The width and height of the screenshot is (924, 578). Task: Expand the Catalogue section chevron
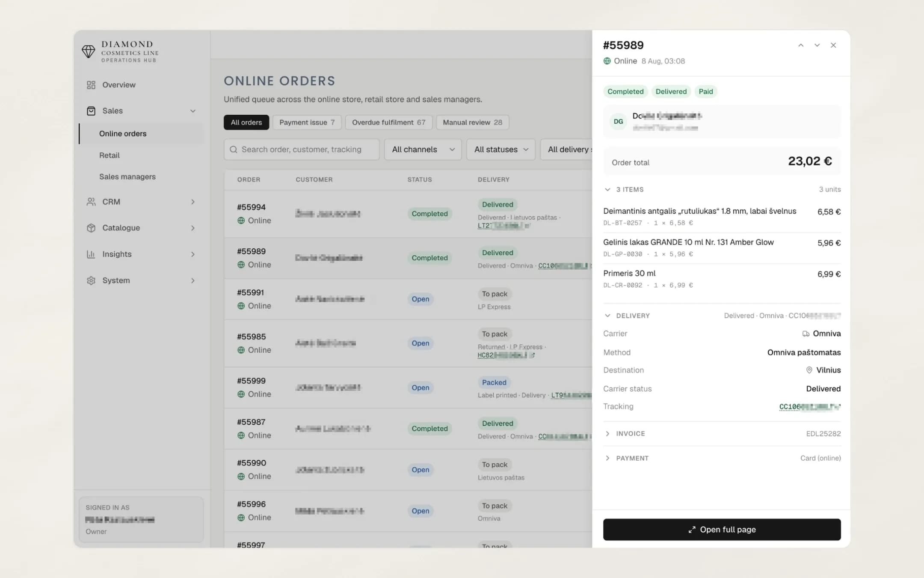pyautogui.click(x=193, y=228)
